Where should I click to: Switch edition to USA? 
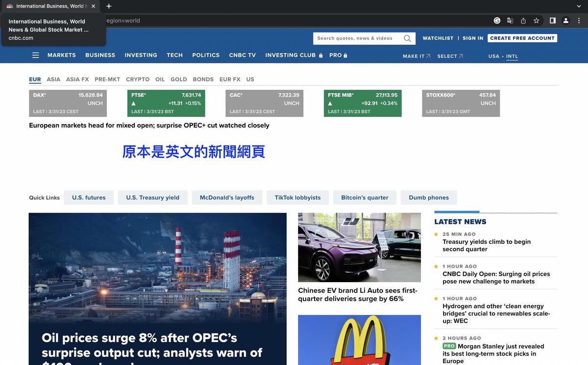(493, 56)
